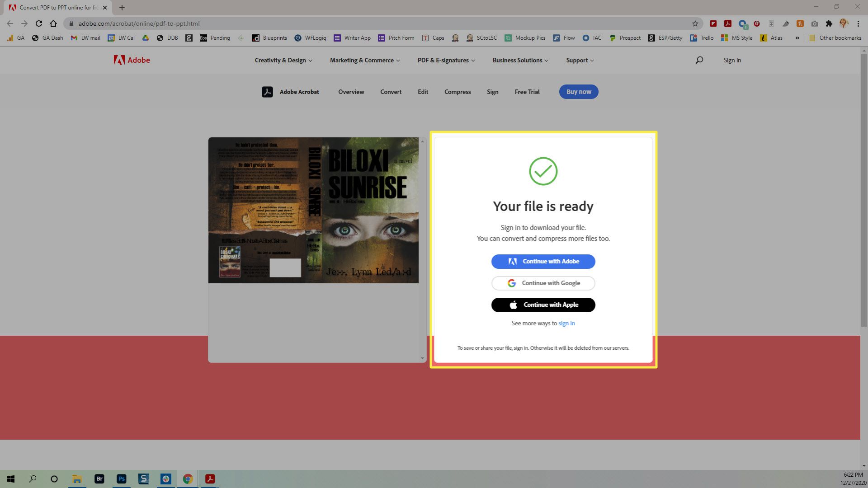Click the Chrome browser icon in taskbar
Image resolution: width=868 pixels, height=488 pixels.
(x=188, y=479)
